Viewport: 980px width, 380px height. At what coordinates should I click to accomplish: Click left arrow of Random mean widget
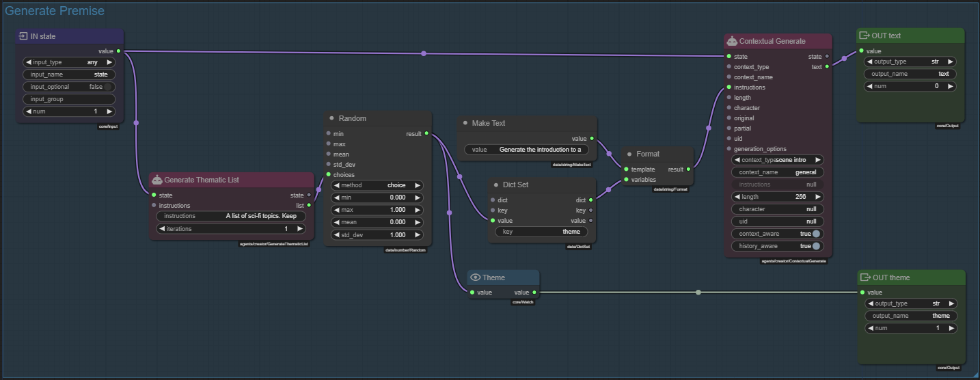pos(337,222)
